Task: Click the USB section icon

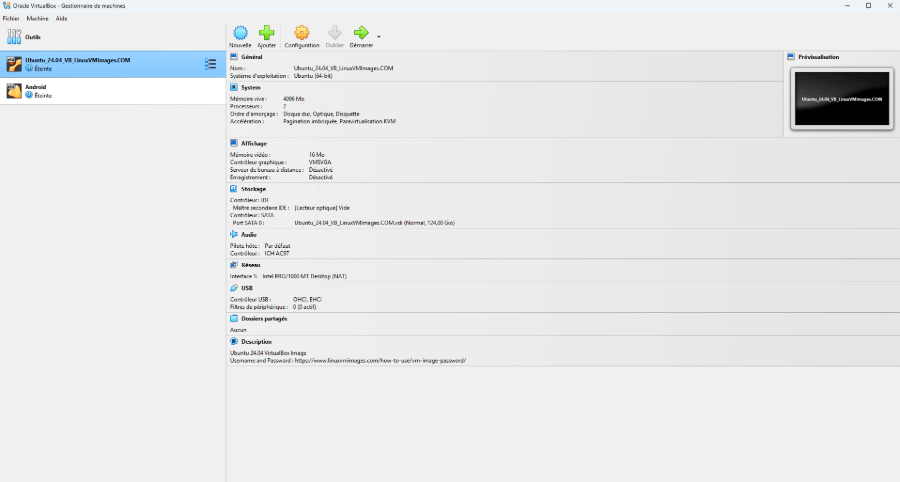Action: [234, 288]
